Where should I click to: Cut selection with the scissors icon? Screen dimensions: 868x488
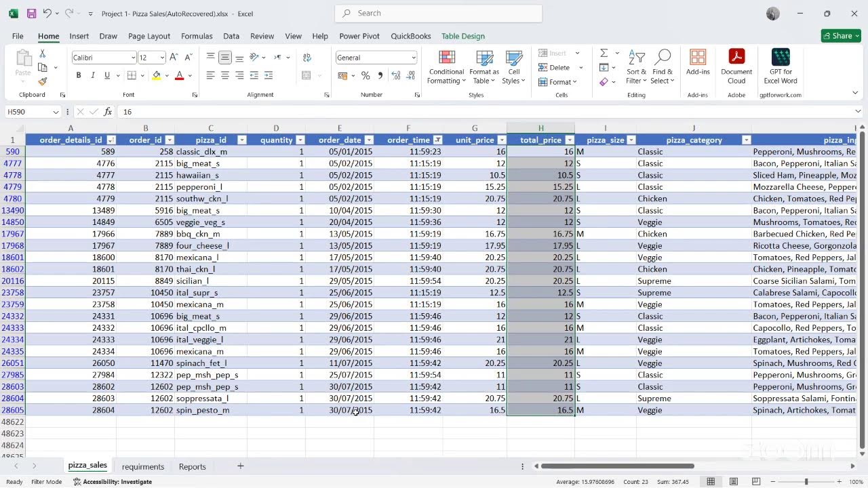(43, 54)
